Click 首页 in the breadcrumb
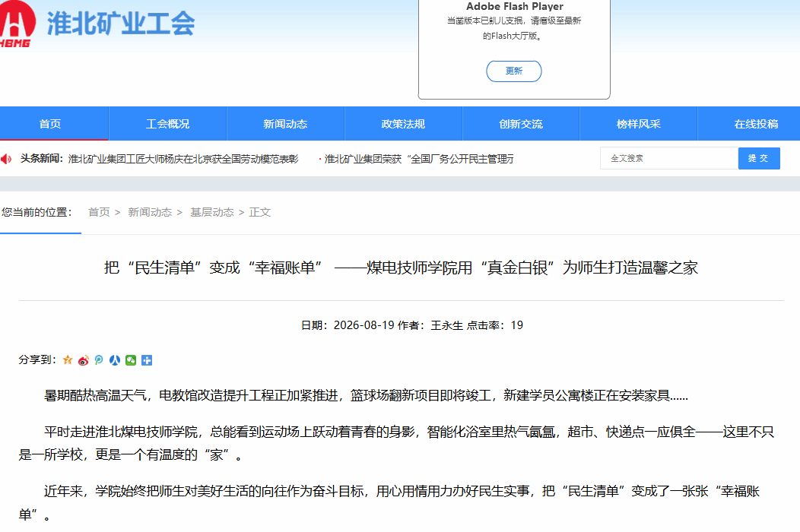The image size is (800, 532). click(x=99, y=212)
